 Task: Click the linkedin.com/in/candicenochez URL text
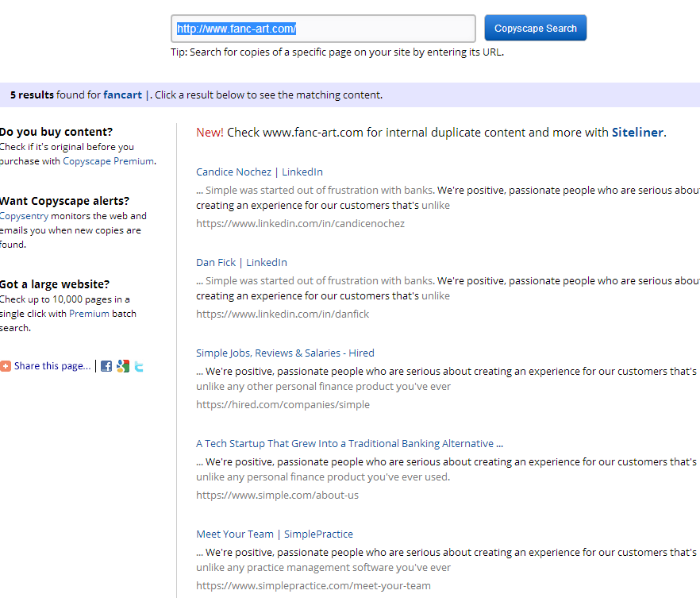[301, 223]
